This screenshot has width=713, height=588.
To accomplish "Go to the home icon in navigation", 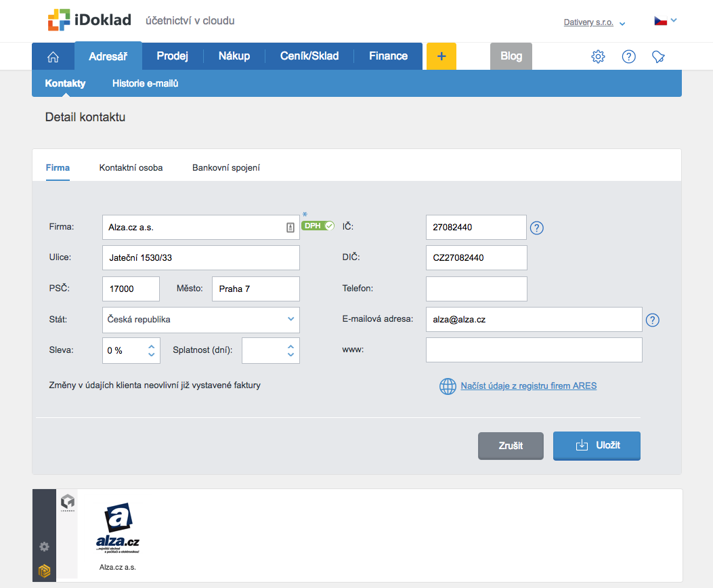I will (53, 57).
